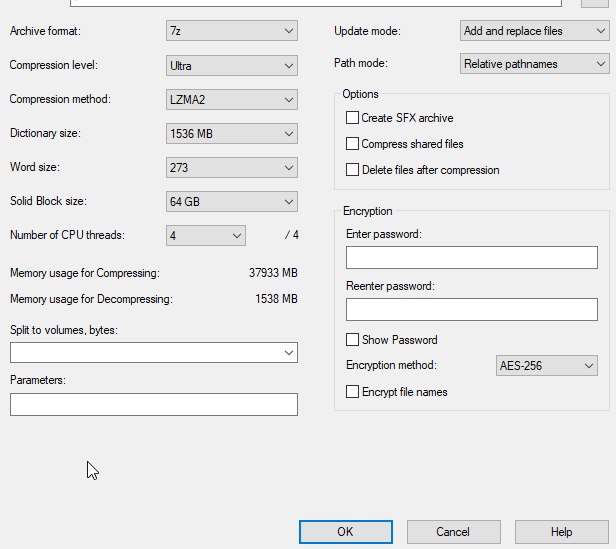Toggle Compress shared files checkbox

[352, 144]
